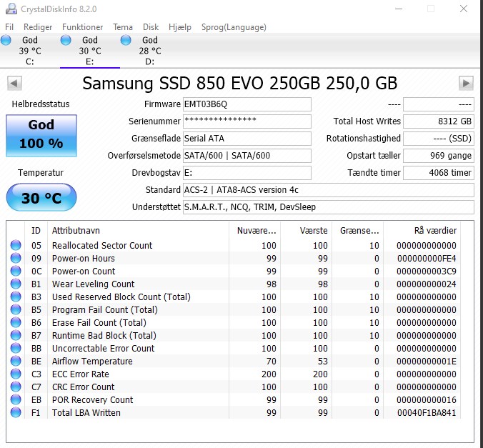Viewport: 483px width, 448px height.
Task: Click status orb for Reallocated Sector Count
Action: (16, 245)
